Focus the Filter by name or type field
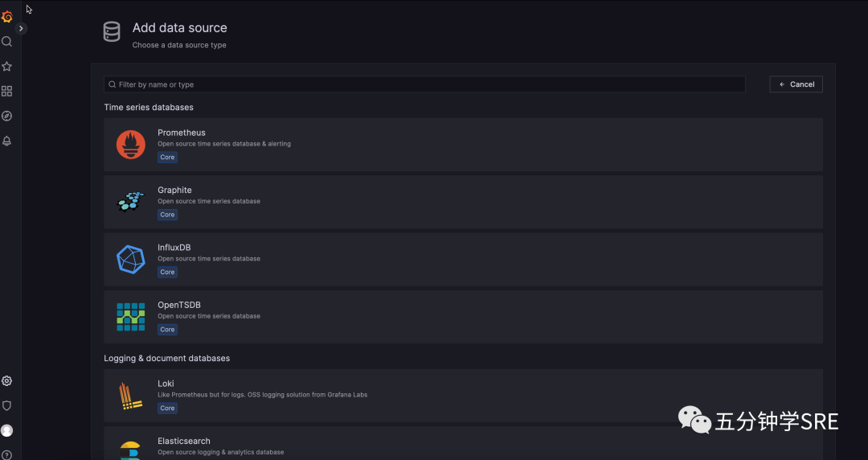 pos(424,84)
